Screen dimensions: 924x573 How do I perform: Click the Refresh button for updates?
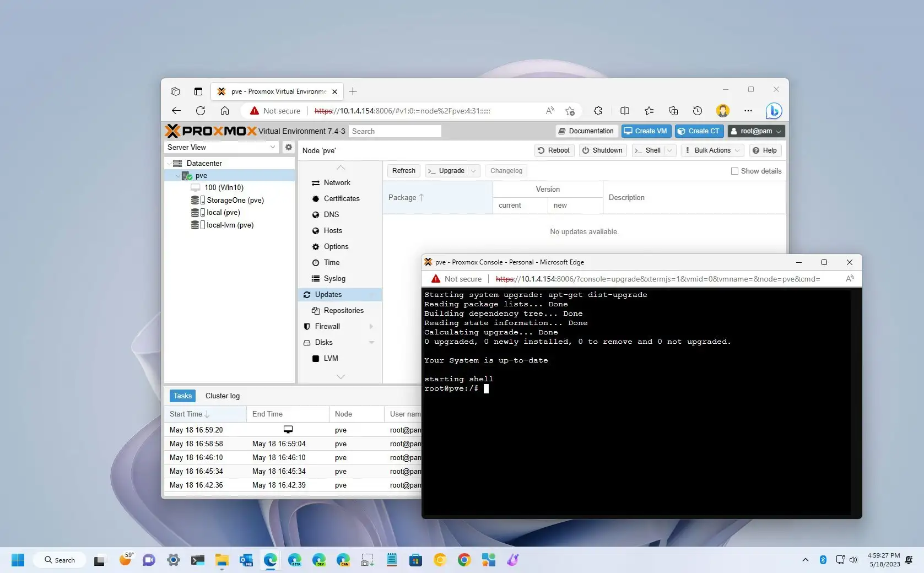(x=403, y=171)
